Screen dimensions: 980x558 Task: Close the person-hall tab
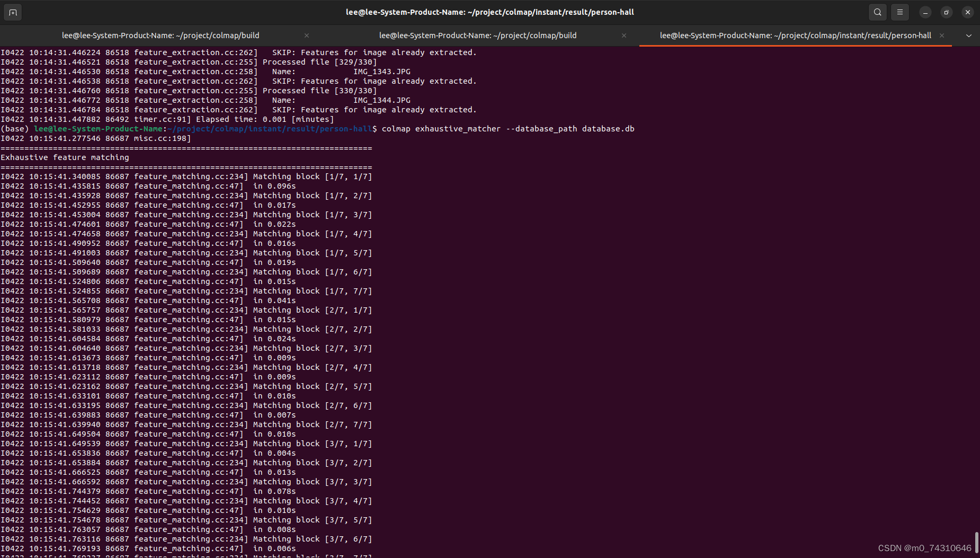point(942,36)
